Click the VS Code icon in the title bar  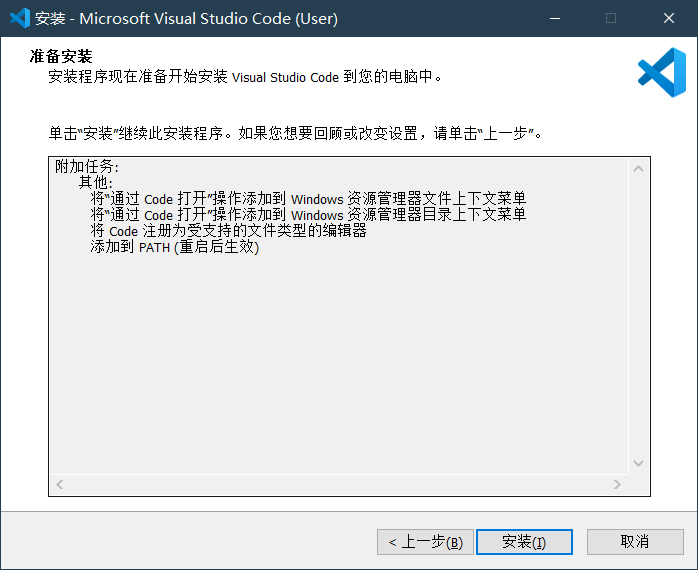pos(20,18)
